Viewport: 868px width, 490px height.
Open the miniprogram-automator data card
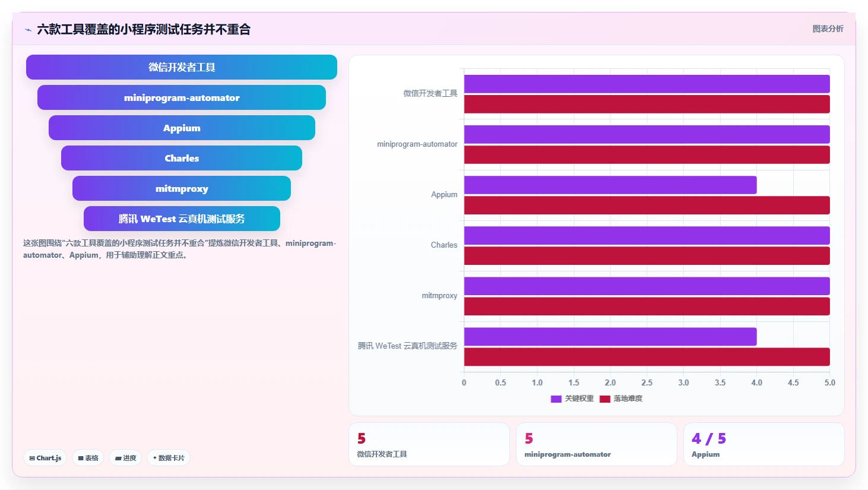597,444
